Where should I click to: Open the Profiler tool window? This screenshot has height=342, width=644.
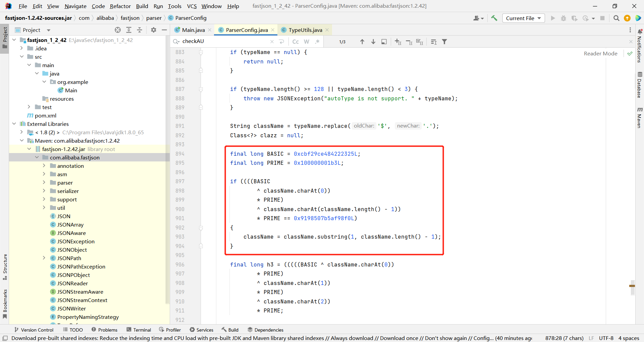tap(170, 330)
